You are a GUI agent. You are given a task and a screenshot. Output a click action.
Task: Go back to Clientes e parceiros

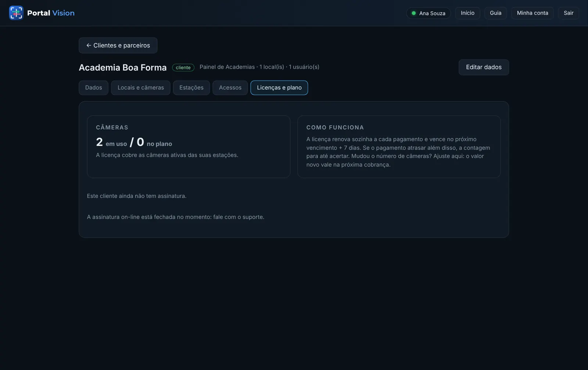pyautogui.click(x=118, y=45)
